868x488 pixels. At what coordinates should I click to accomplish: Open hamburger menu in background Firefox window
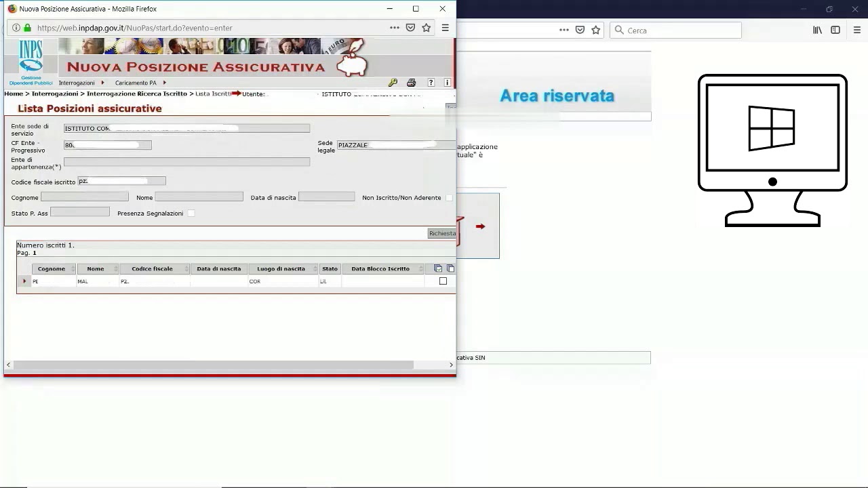[857, 30]
